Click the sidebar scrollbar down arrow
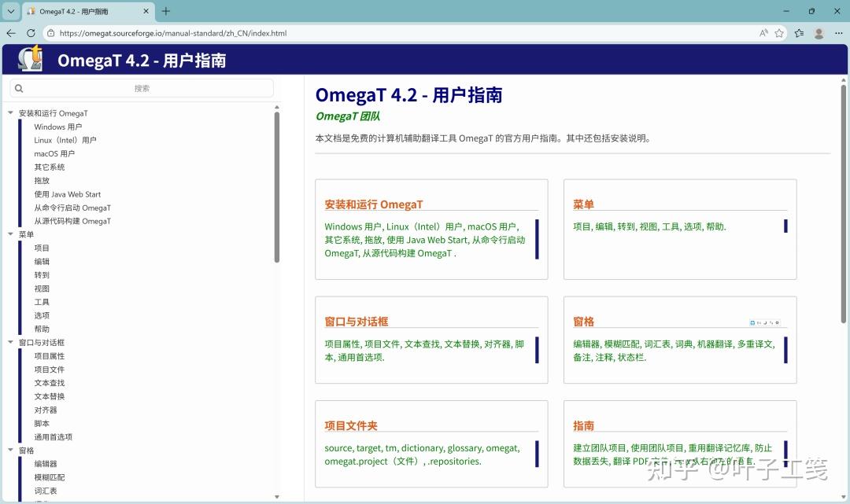 pyautogui.click(x=277, y=496)
